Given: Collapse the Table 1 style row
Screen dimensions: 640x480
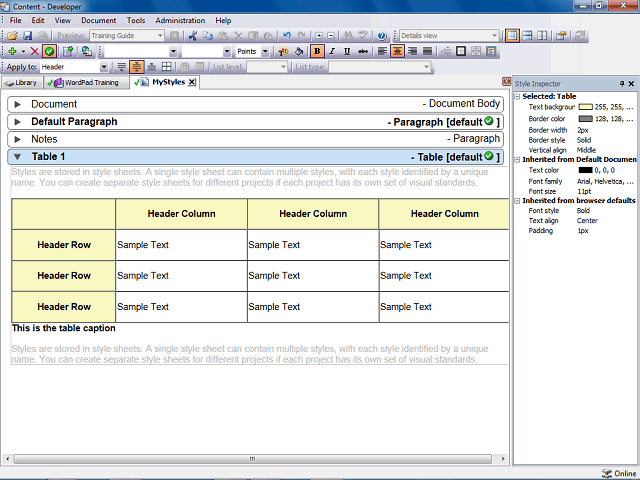Looking at the screenshot, I should (x=18, y=157).
